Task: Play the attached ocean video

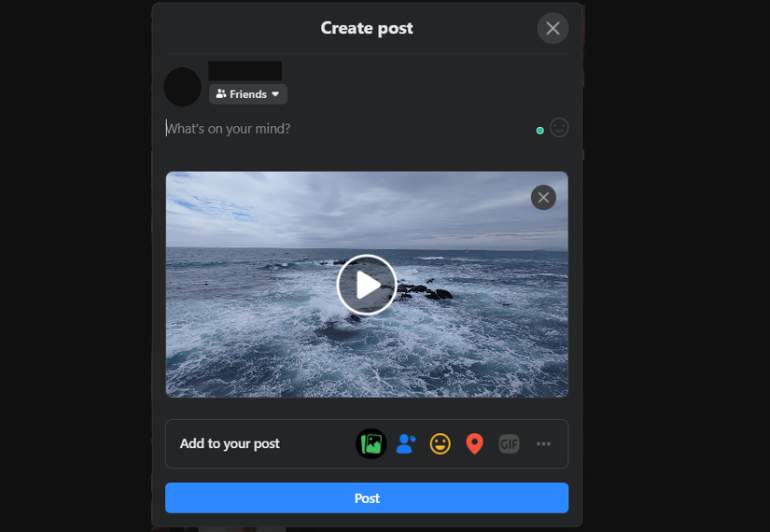Action: [367, 285]
